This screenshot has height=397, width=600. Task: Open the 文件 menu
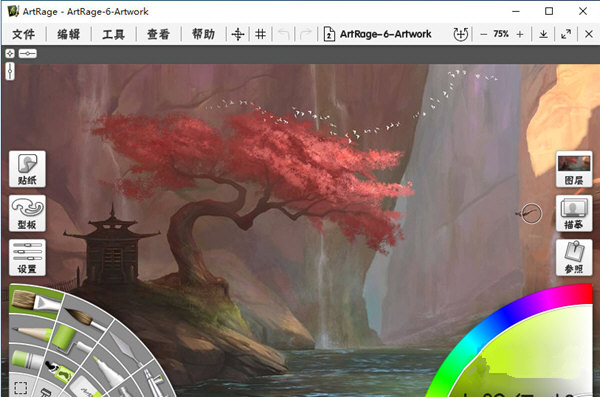tap(24, 34)
